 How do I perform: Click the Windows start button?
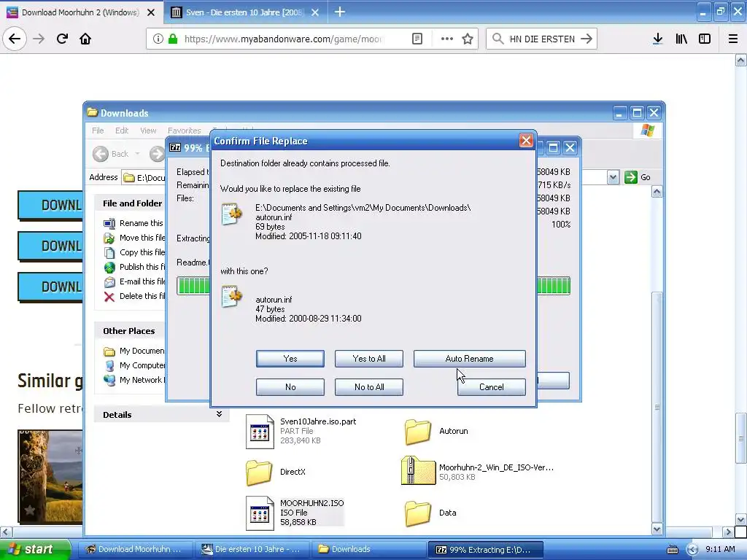34,549
